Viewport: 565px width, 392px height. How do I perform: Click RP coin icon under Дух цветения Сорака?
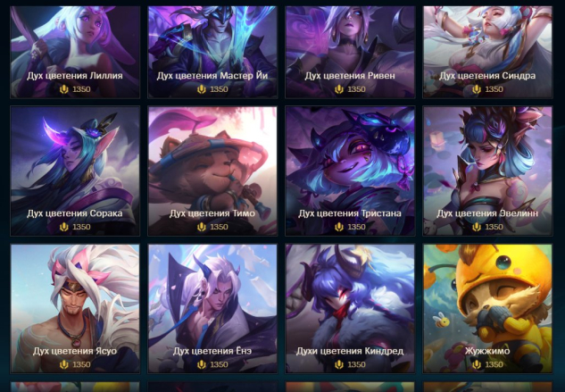pos(63,227)
